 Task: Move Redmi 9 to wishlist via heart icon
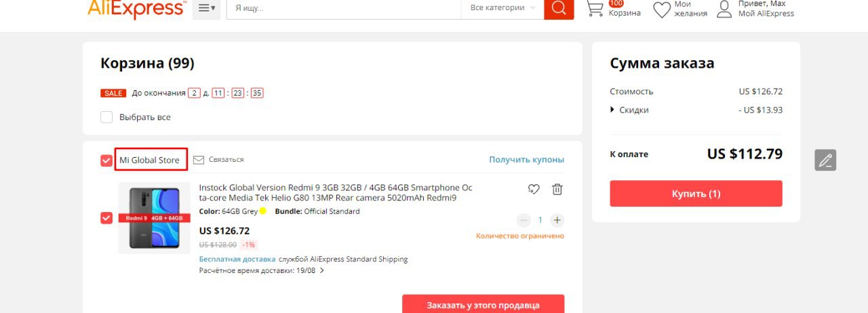(534, 190)
